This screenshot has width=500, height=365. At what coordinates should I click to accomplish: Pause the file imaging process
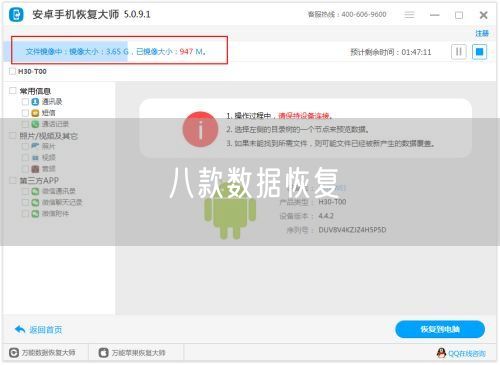tap(459, 52)
